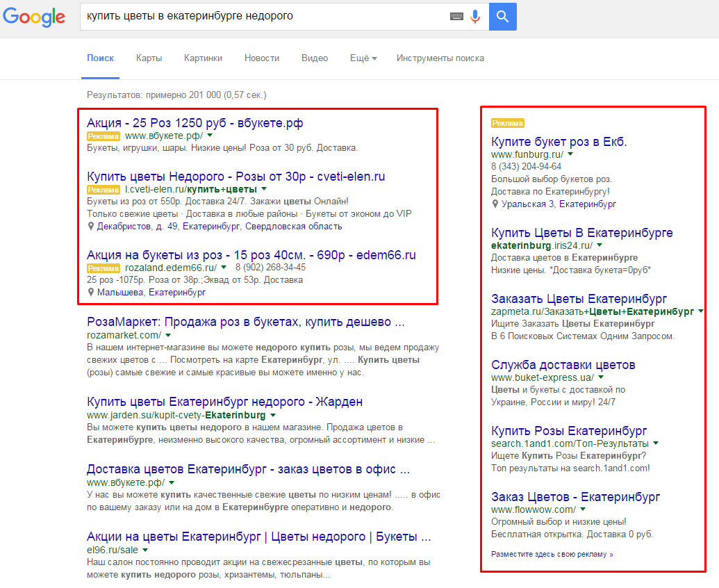Open Уральская 3, Екатеринбург pin address

point(559,204)
